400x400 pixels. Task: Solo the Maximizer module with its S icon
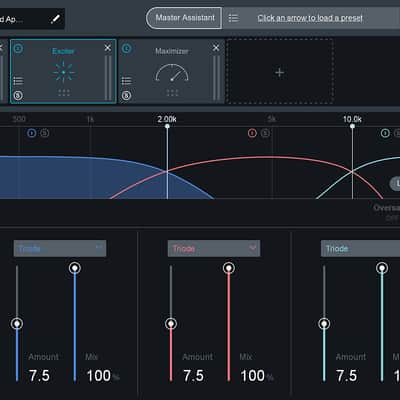tap(126, 96)
